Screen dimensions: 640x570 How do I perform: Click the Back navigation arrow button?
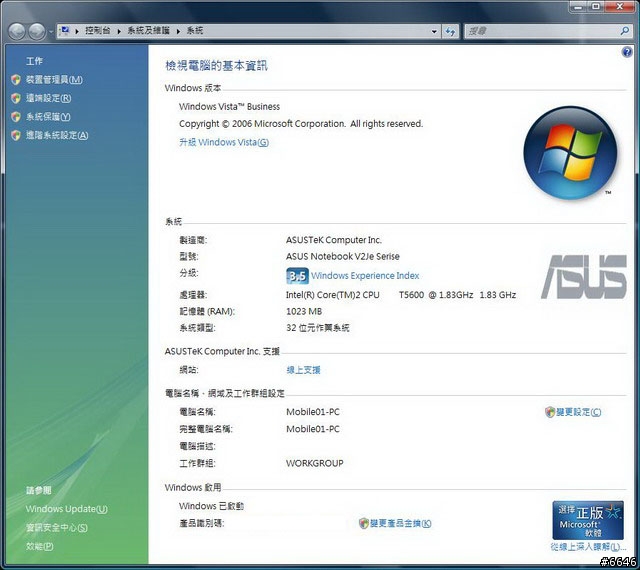17,31
